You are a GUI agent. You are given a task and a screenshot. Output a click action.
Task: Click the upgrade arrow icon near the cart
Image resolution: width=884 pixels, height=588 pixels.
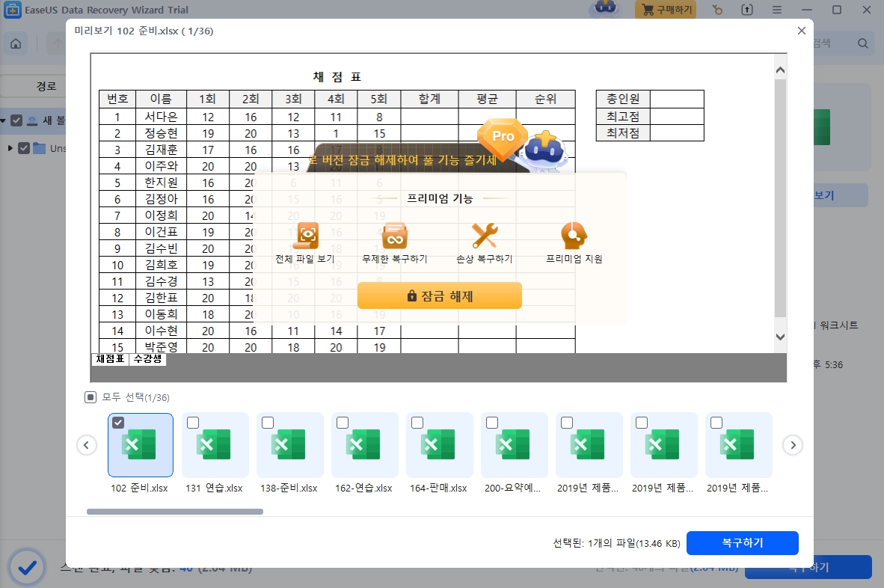click(746, 10)
